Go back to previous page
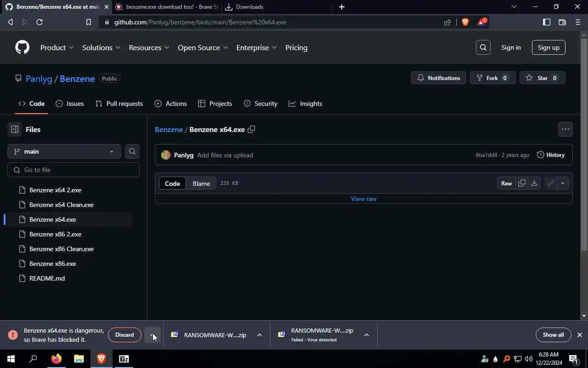This screenshot has height=368, width=588. pos(10,22)
